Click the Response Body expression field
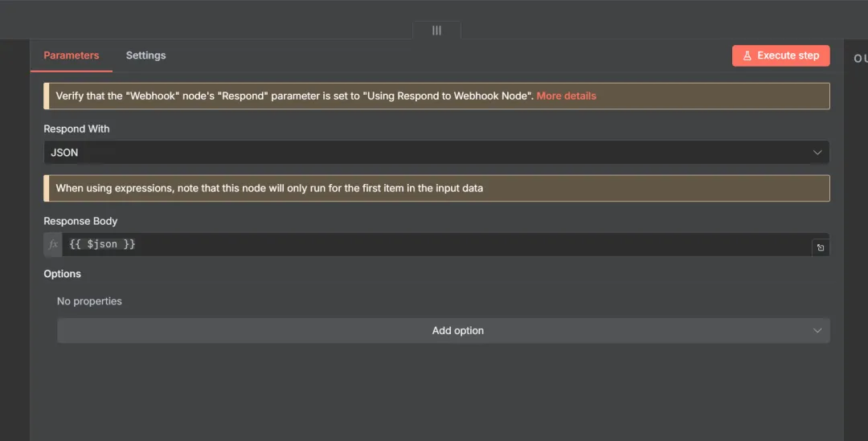 (436, 244)
